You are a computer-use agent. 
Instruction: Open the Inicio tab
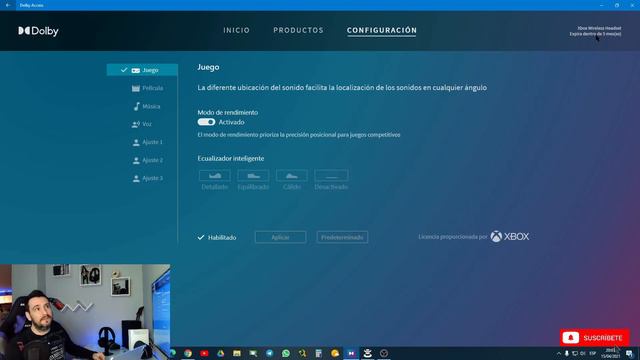[x=236, y=30]
